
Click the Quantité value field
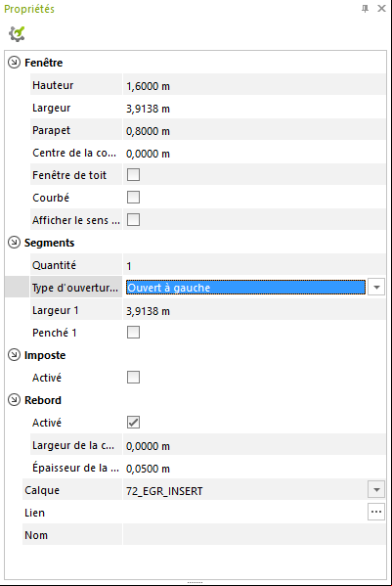tap(254, 264)
